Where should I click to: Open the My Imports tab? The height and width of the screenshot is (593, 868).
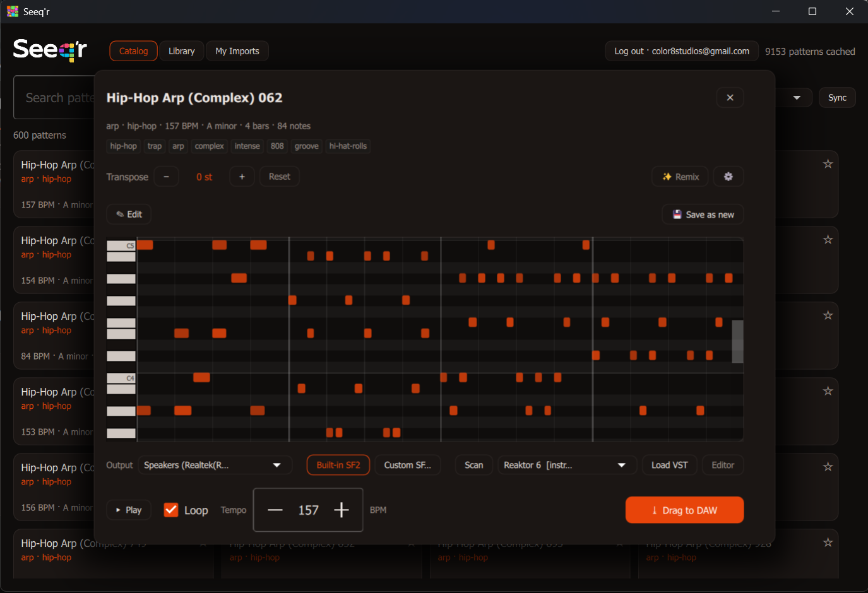[x=237, y=51]
